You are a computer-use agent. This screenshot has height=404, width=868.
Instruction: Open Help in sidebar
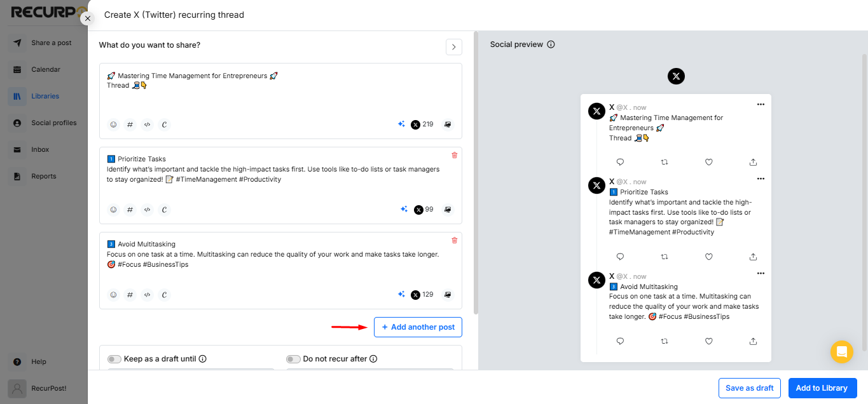point(44,362)
